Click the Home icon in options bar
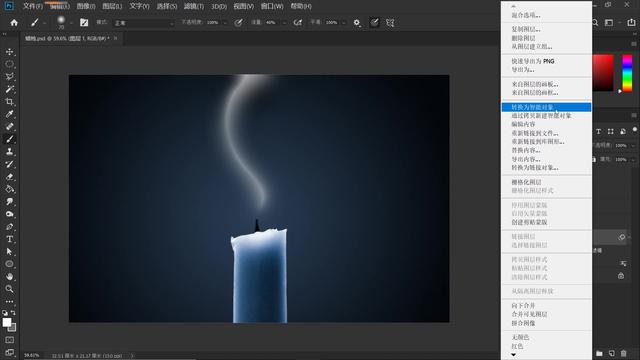 14,23
